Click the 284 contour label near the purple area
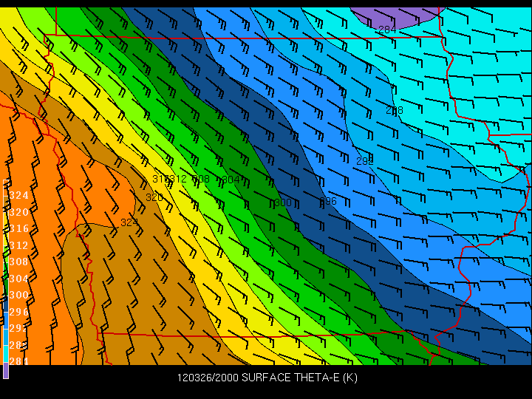The image size is (532, 399). pyautogui.click(x=387, y=30)
